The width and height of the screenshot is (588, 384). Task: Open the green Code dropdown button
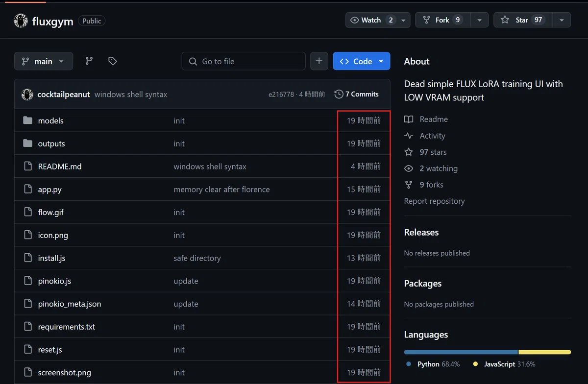362,61
